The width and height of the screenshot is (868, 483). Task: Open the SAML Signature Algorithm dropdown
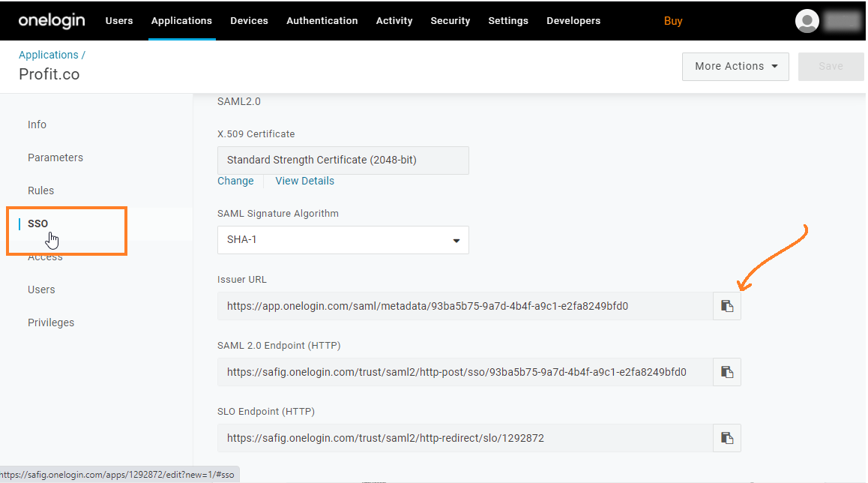343,240
